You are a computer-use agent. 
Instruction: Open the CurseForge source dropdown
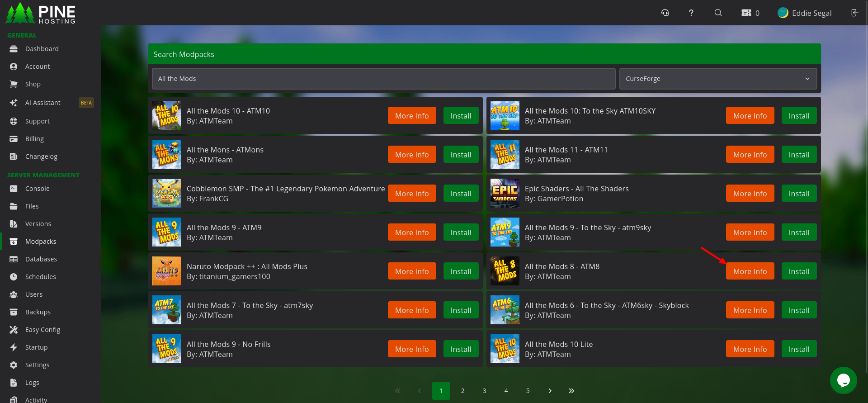[718, 79]
